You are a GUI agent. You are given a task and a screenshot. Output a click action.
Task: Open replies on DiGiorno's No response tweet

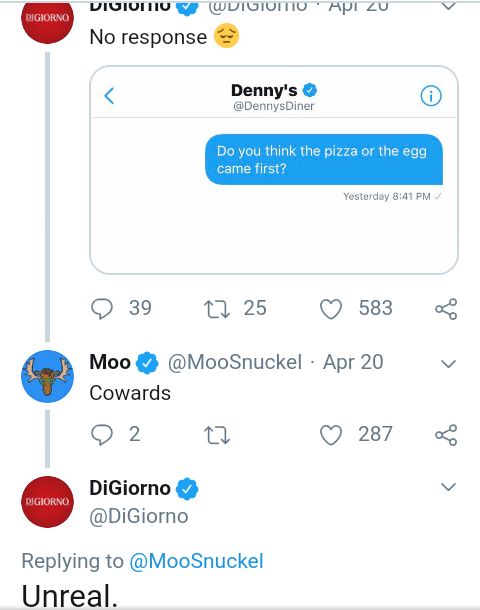coord(102,309)
